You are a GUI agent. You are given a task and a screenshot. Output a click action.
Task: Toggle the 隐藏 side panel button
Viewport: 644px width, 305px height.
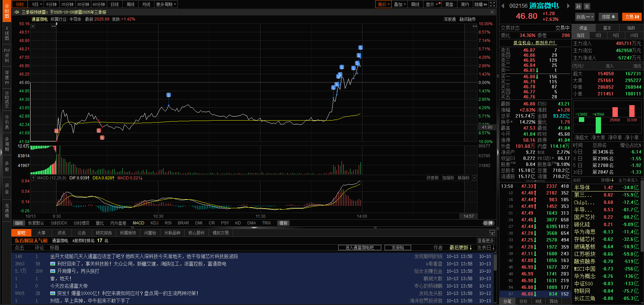[481, 4]
